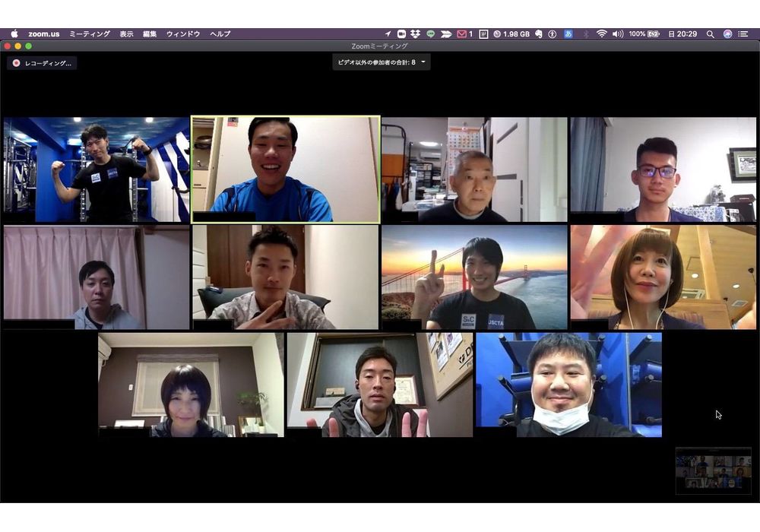Toggle the Bluetooth icon in menu bar
760x532 pixels.
point(585,34)
